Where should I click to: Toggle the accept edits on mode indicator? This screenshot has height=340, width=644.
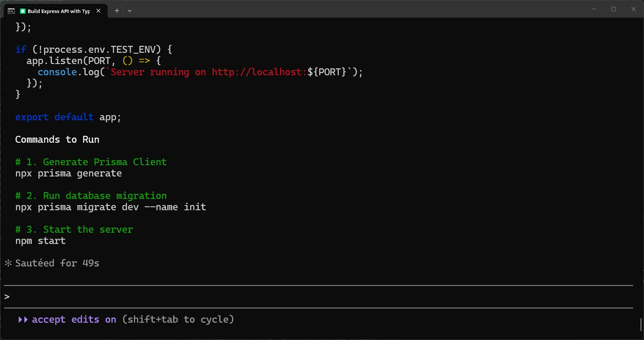[74, 320]
